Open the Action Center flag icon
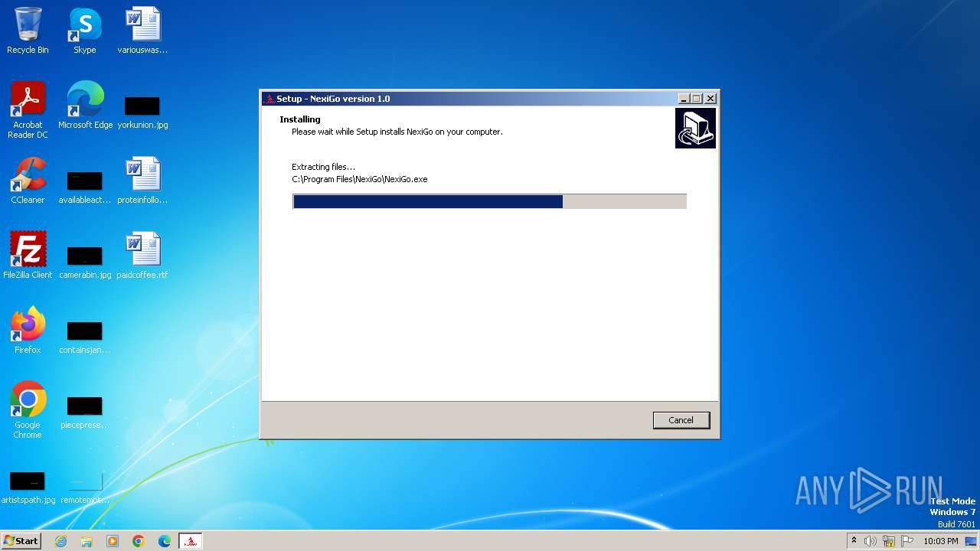980x551 pixels. tap(907, 541)
